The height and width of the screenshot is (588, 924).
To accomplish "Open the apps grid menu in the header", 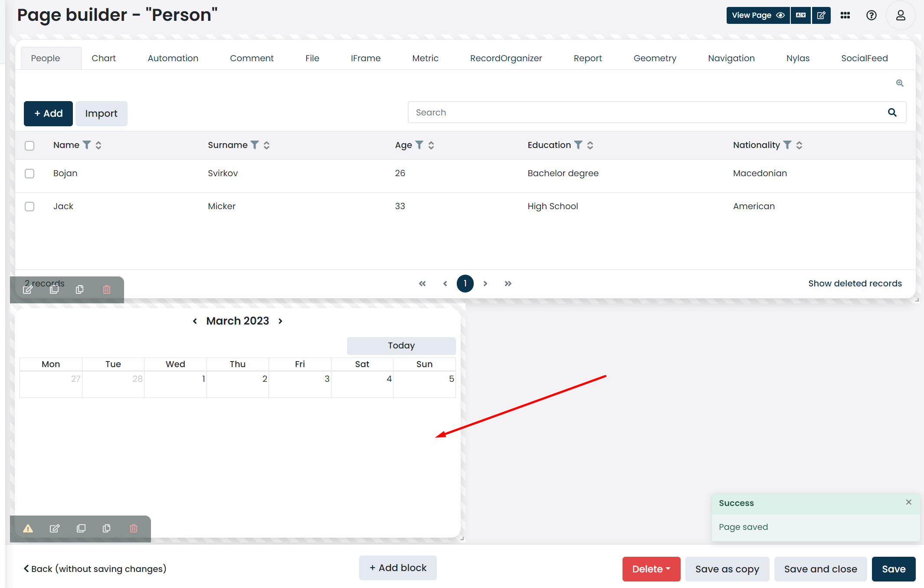I will (x=845, y=15).
